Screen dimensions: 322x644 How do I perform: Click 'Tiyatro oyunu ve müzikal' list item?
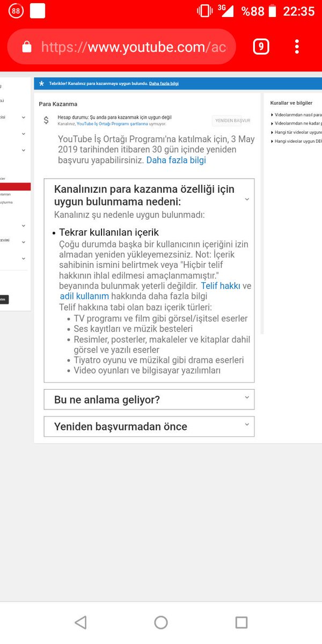click(159, 360)
